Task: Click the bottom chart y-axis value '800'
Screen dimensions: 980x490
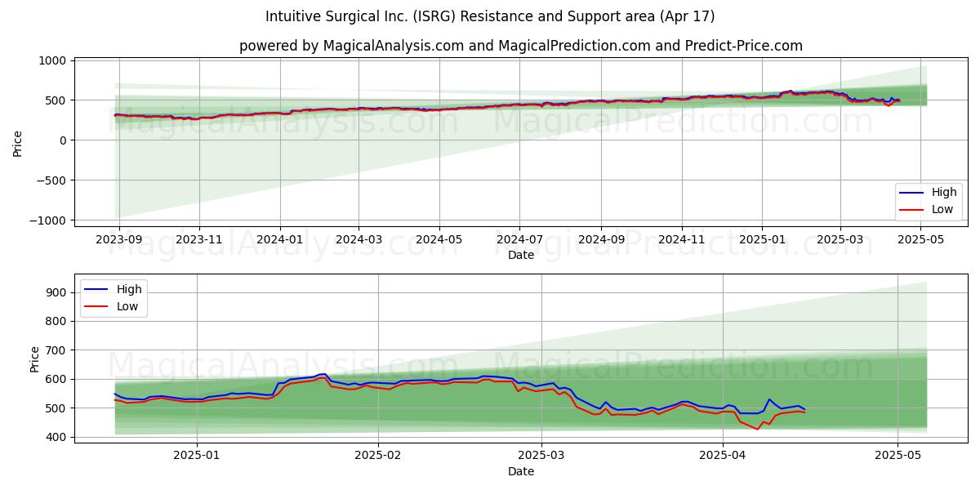Action: tap(57, 321)
